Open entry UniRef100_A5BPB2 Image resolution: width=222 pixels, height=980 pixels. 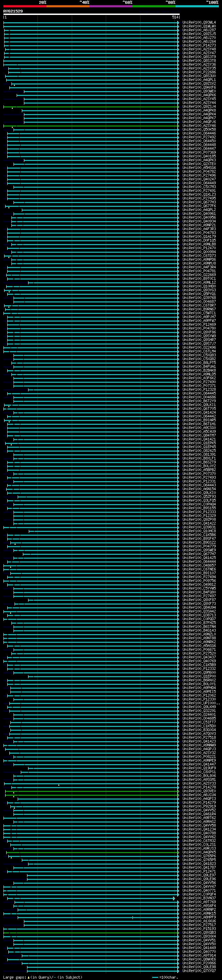199,470
